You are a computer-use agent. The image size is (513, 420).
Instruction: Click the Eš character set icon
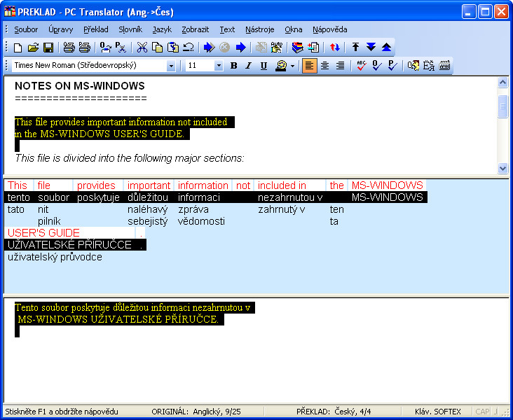tap(429, 66)
